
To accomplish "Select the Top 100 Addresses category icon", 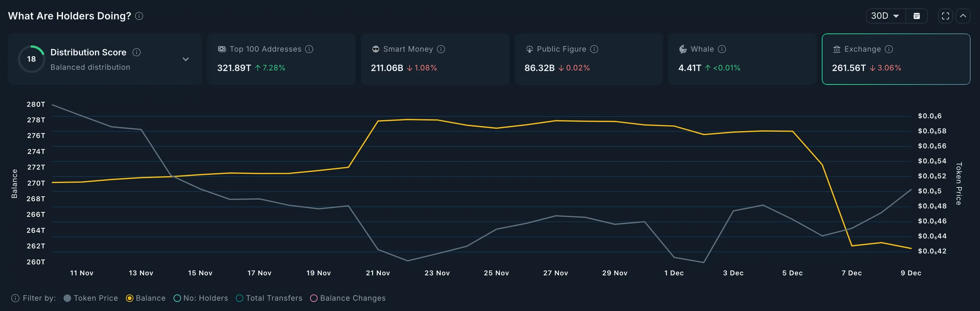I will click(221, 49).
